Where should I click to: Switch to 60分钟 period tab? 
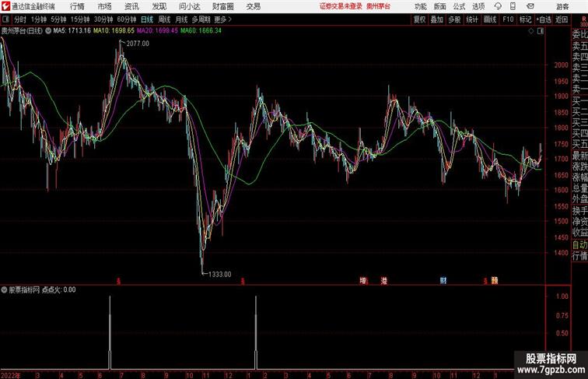pyautogui.click(x=126, y=19)
